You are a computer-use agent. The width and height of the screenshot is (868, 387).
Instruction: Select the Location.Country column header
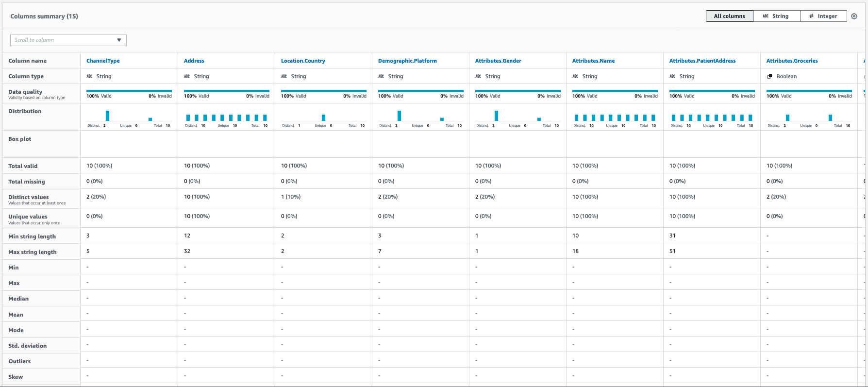tap(303, 61)
